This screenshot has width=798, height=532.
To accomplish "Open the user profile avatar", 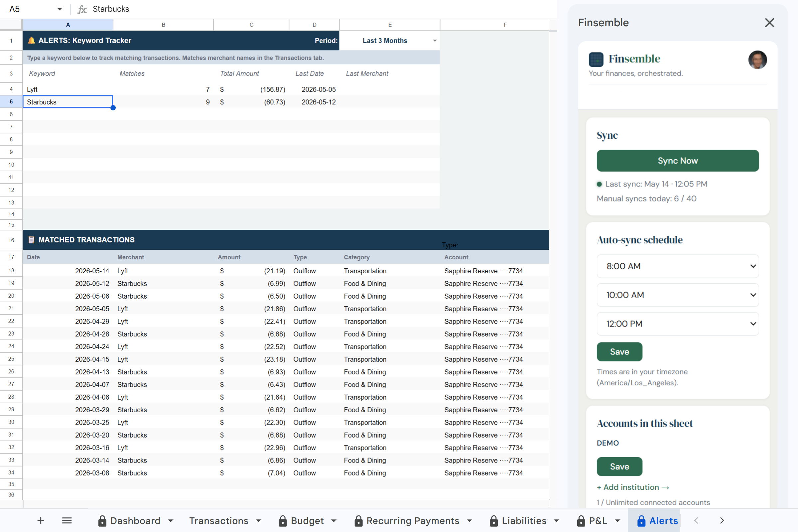I will (757, 60).
